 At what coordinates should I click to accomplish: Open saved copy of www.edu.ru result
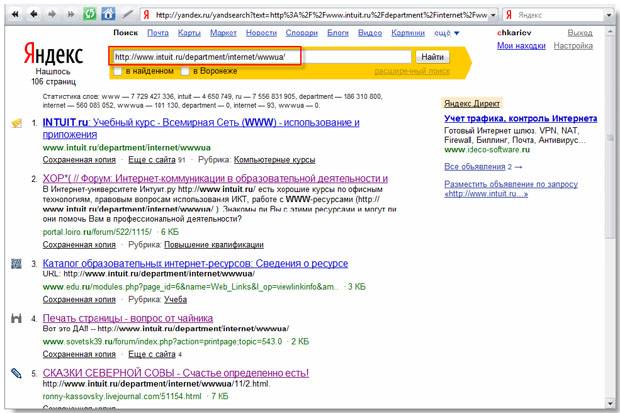(x=79, y=299)
